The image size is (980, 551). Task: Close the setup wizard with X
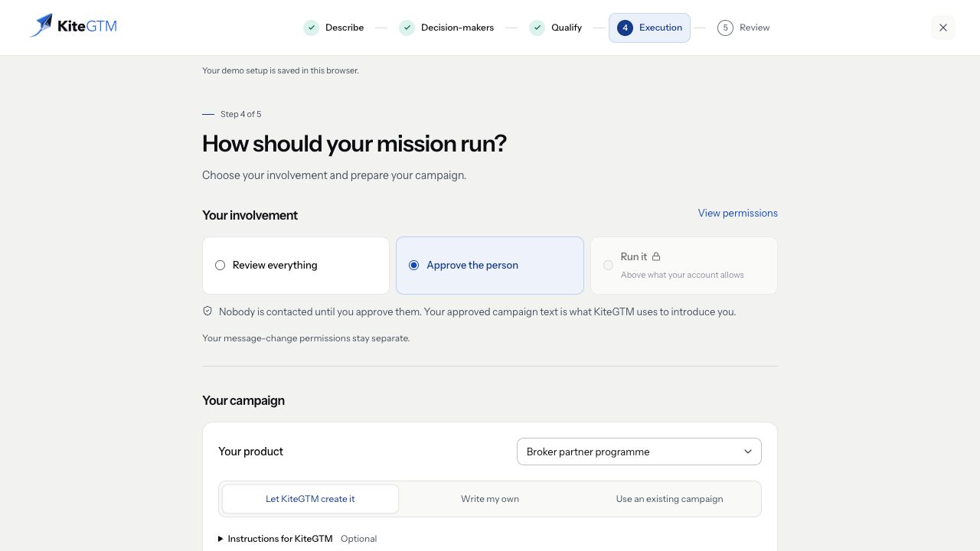point(943,28)
